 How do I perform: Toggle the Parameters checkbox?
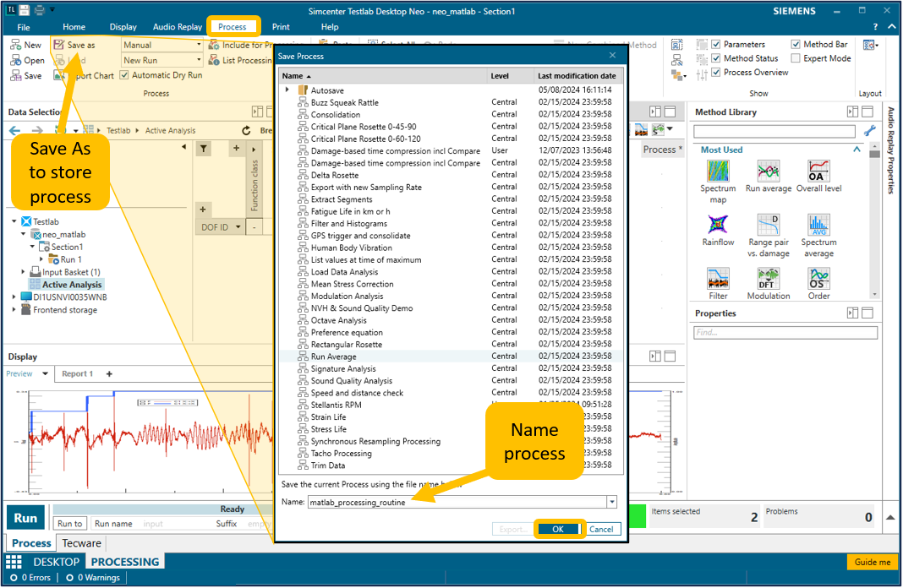pyautogui.click(x=716, y=44)
